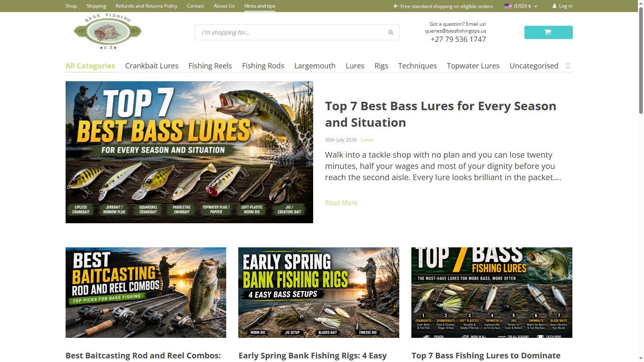Viewport: 644px width, 362px height.
Task: Open the Top 7 Best Bass Lures featured image
Action: point(189,152)
